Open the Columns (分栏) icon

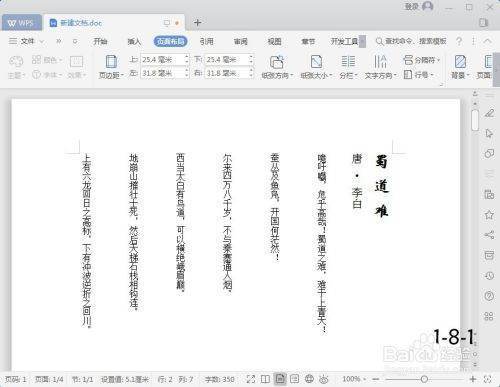coord(348,62)
